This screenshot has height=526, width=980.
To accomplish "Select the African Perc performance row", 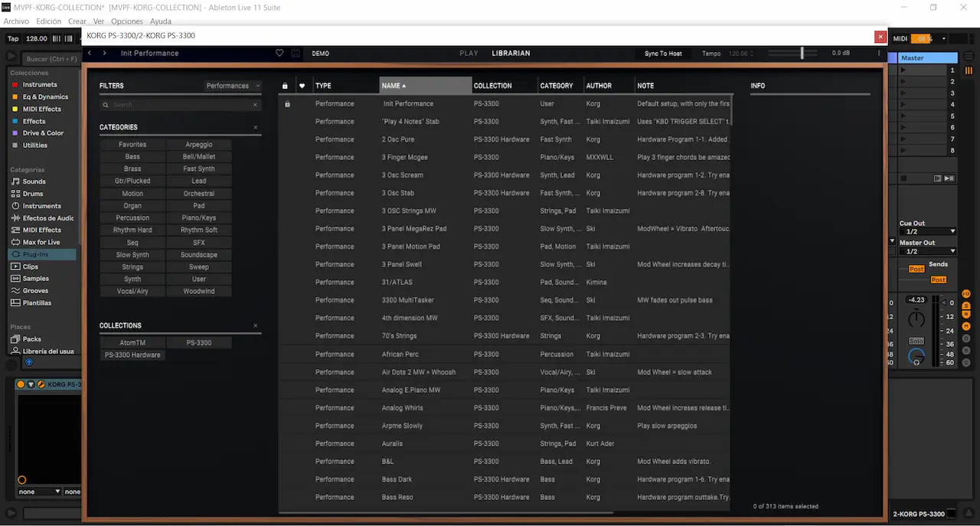I will click(505, 354).
